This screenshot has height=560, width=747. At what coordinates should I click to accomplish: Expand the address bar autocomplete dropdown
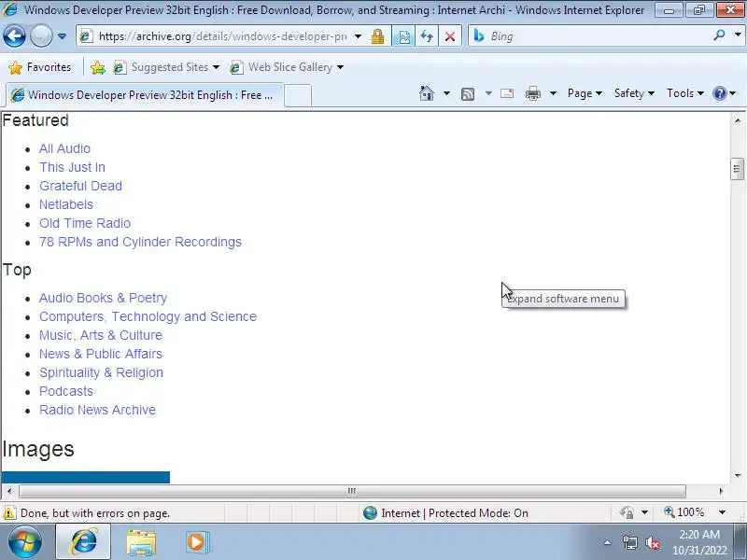[358, 36]
